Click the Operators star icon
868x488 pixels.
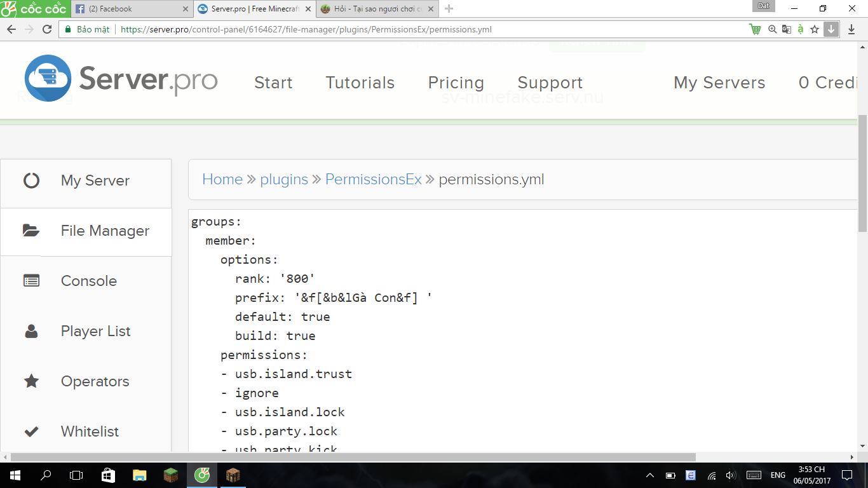pyautogui.click(x=31, y=381)
